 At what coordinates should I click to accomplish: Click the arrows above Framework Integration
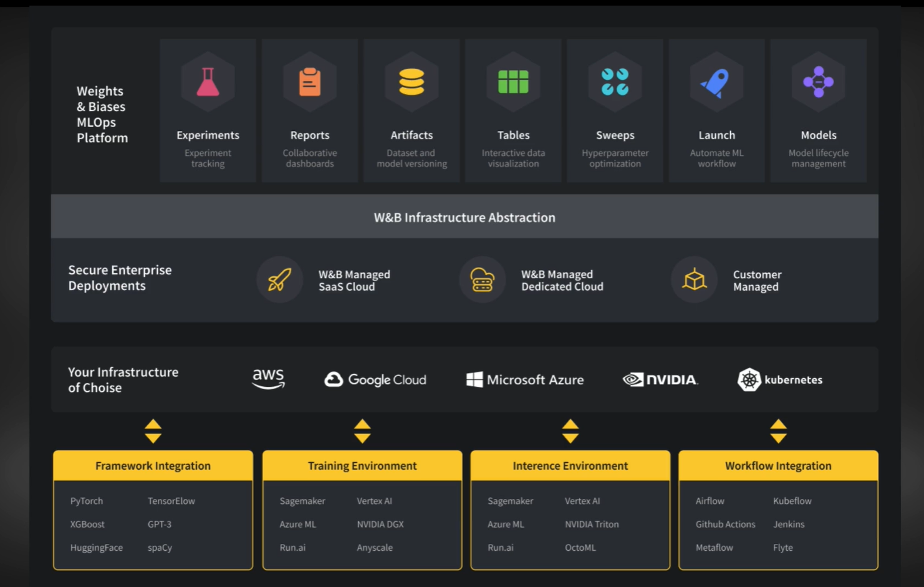153,431
